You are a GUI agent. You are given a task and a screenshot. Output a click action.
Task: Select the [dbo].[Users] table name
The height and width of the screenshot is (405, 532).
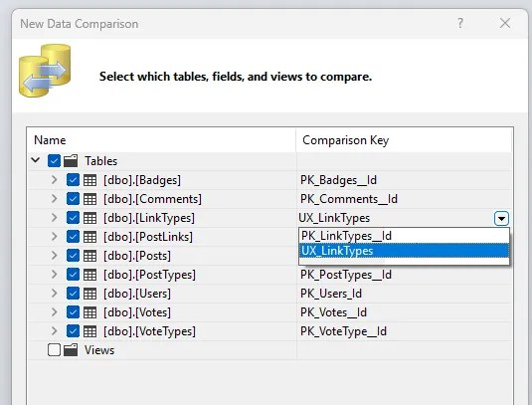[x=137, y=294]
